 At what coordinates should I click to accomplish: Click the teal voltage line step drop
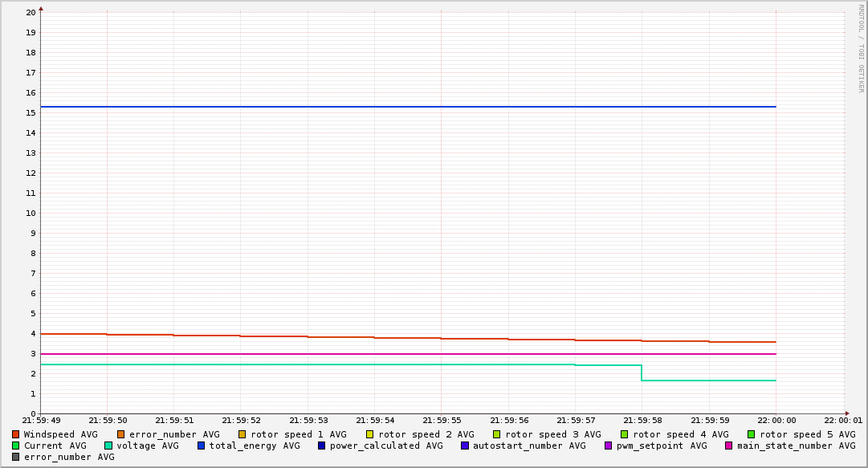pyautogui.click(x=642, y=372)
